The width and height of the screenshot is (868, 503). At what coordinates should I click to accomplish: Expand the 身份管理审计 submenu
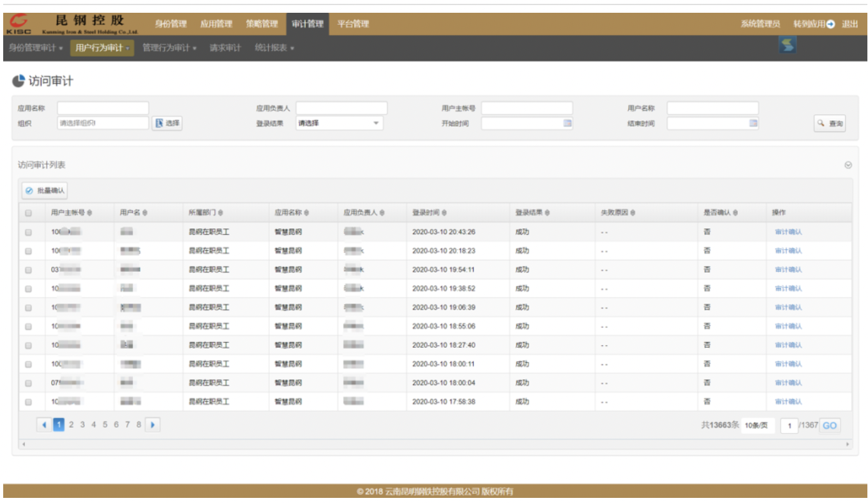[x=36, y=48]
